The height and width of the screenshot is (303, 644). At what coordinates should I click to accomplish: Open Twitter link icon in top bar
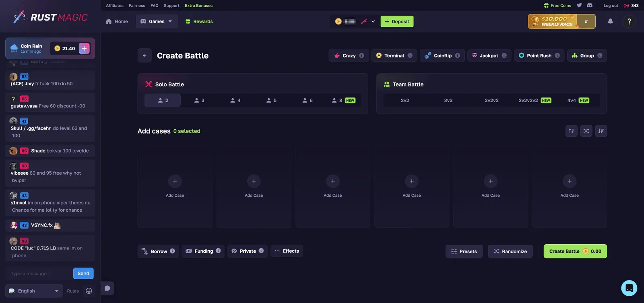579,5
